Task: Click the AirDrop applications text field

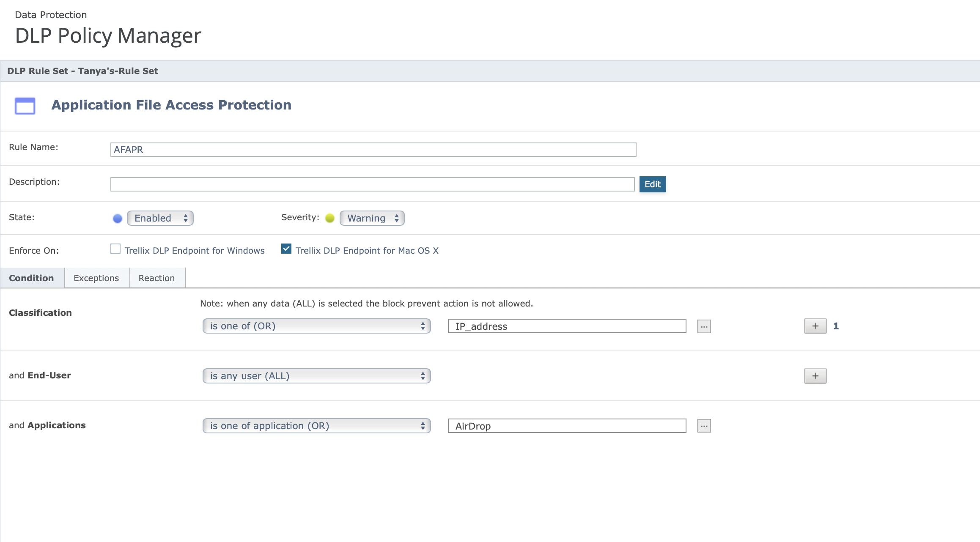Action: 567,426
